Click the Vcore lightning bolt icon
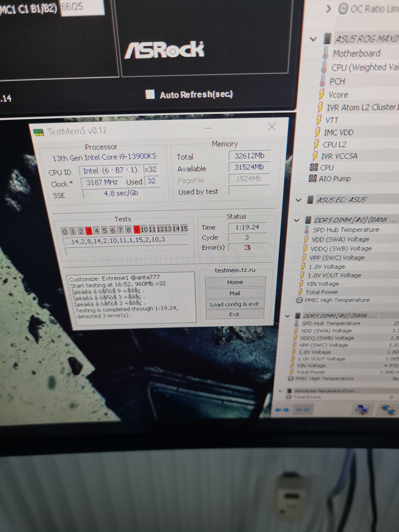399x532 pixels. pos(321,94)
